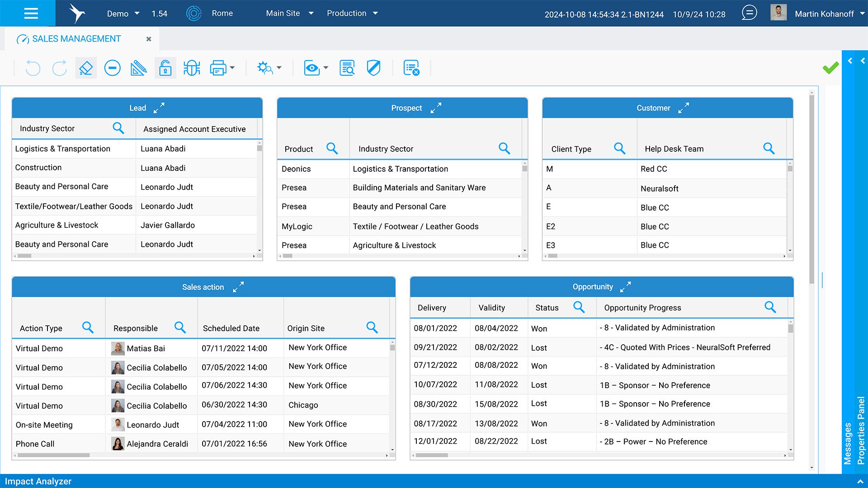
Task: Click the green checkmark confirm icon
Action: 830,68
